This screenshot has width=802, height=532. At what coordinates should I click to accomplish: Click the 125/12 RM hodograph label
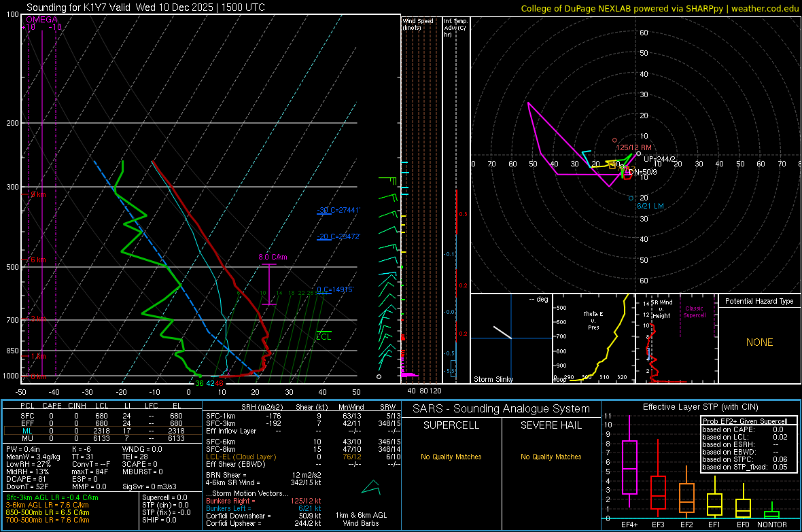633,147
